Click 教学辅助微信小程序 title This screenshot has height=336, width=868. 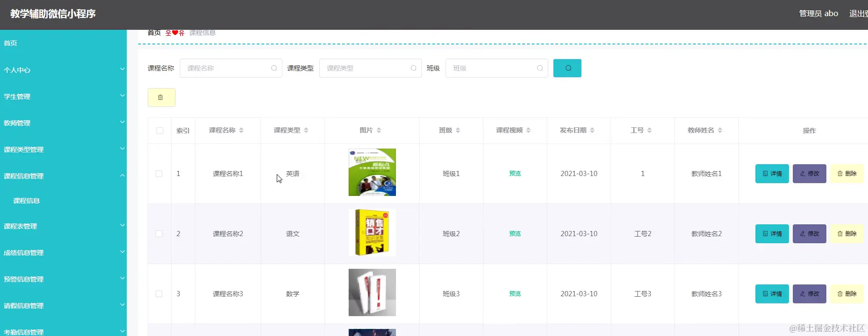[x=53, y=14]
